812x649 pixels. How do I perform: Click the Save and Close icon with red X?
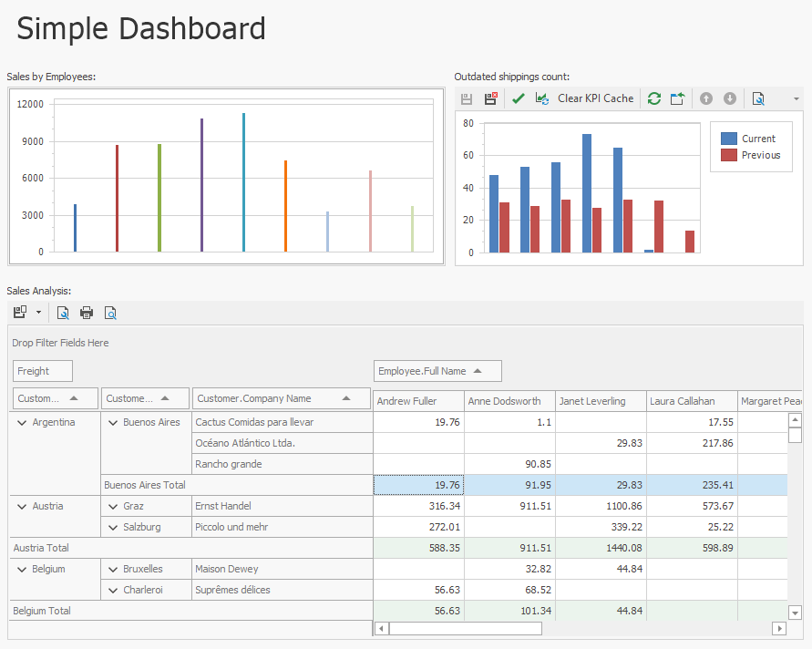[x=490, y=98]
